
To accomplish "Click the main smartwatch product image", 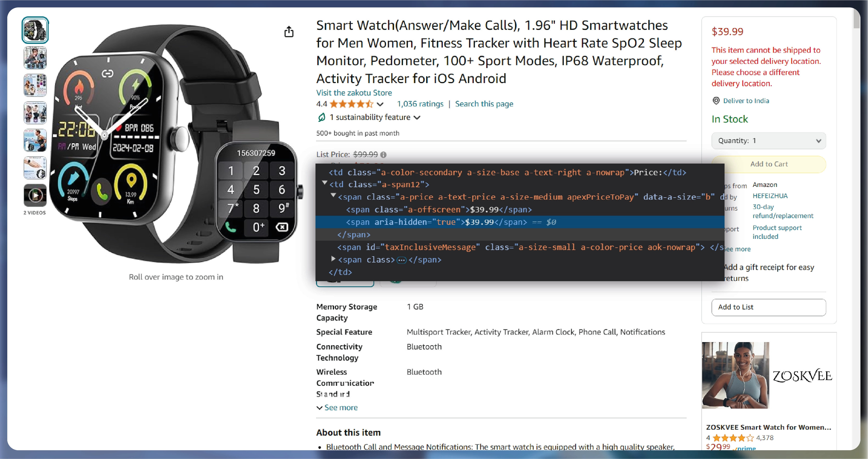I will point(176,143).
